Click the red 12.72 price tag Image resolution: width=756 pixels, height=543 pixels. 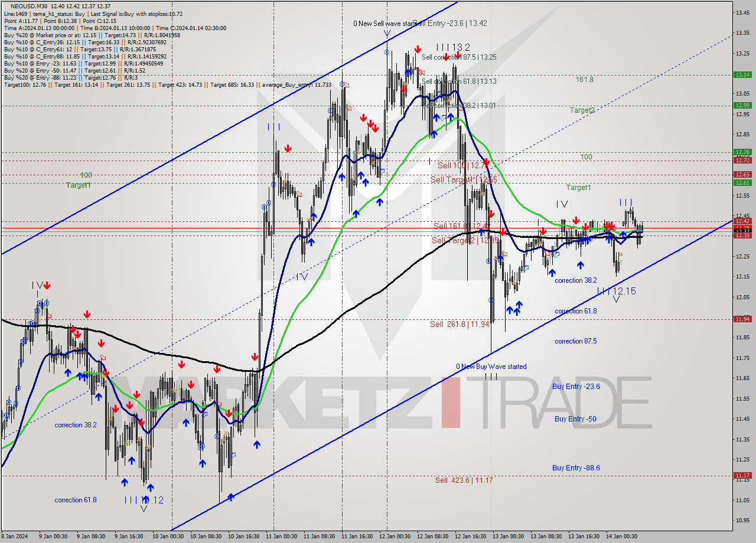pyautogui.click(x=742, y=160)
